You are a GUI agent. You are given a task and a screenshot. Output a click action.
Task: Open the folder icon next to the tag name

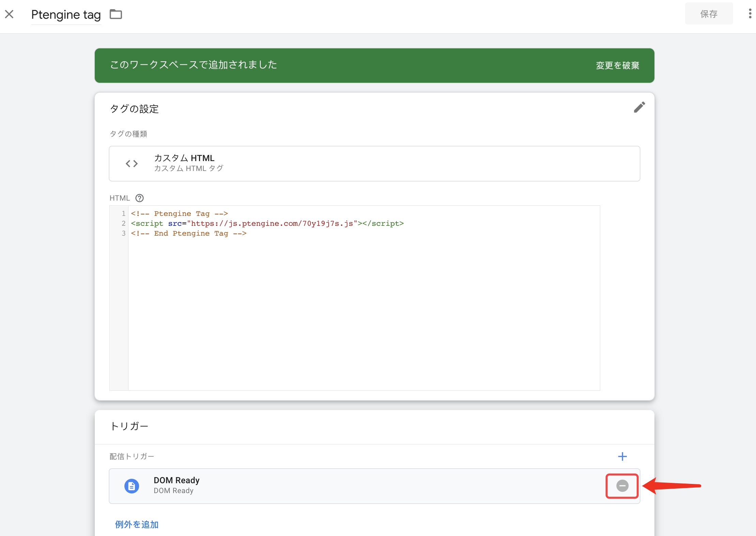click(x=116, y=14)
